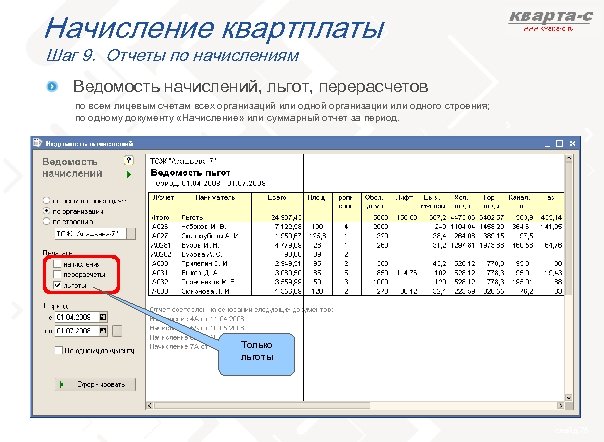Click the green arrow beside Ведомость начислений

coord(129,175)
